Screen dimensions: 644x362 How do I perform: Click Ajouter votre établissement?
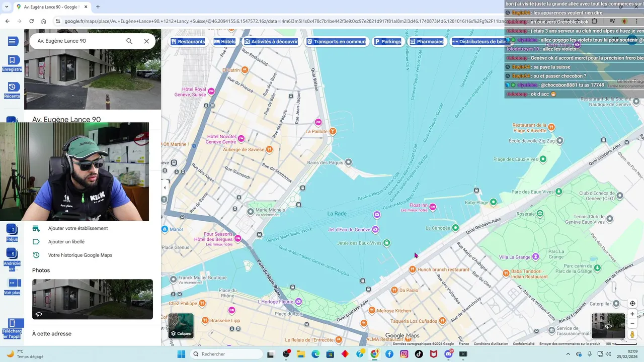pyautogui.click(x=78, y=228)
